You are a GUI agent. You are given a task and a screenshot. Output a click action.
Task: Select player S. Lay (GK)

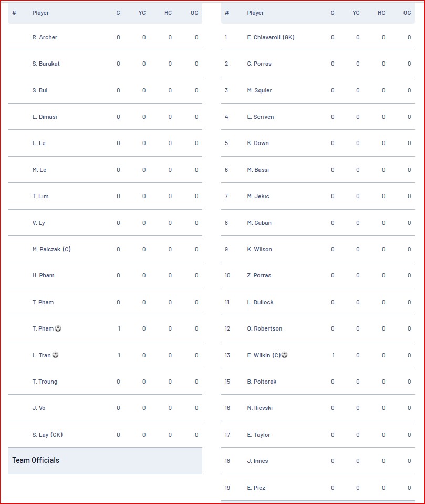[47, 435]
